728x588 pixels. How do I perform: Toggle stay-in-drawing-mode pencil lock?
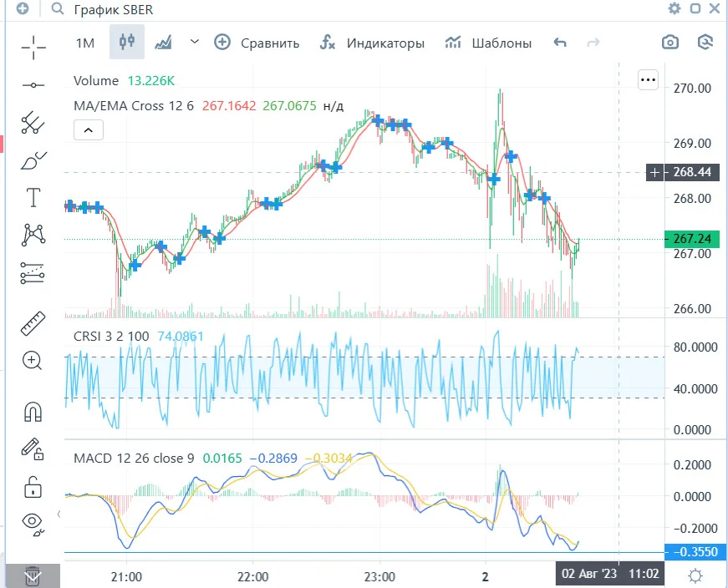click(x=33, y=449)
